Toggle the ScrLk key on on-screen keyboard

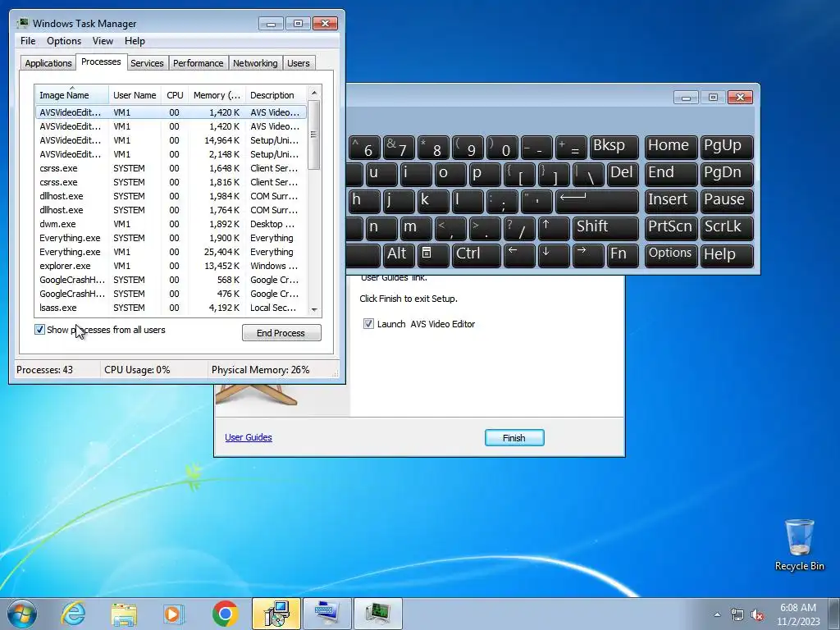point(727,229)
